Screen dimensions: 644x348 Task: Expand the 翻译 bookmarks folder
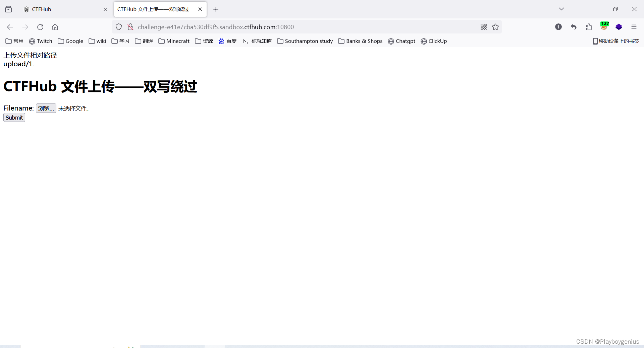coord(144,41)
